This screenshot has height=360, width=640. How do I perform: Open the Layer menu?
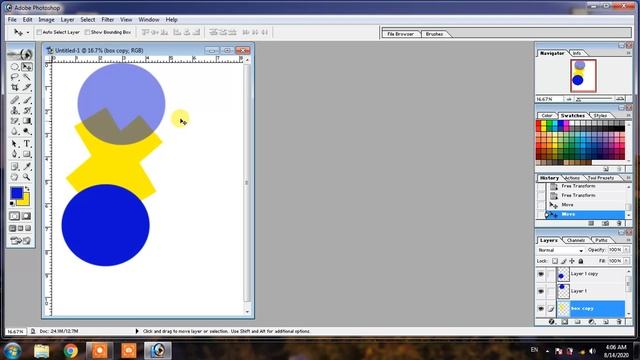(x=67, y=20)
